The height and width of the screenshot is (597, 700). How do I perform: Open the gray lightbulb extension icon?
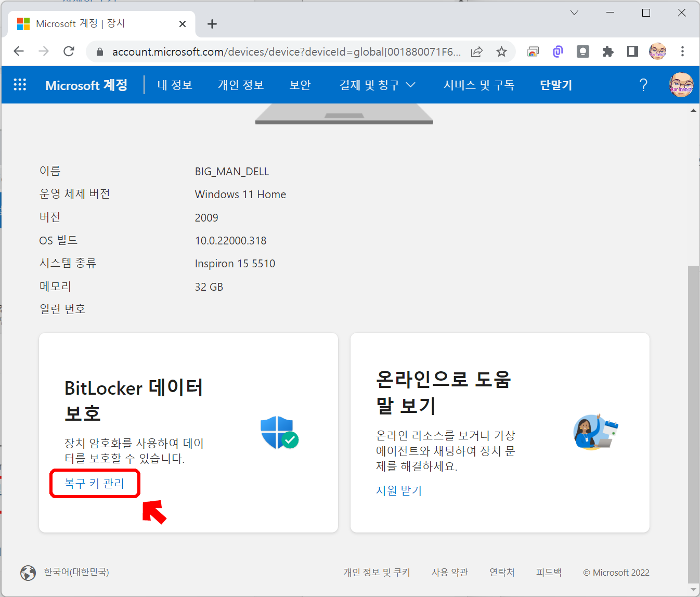point(583,51)
